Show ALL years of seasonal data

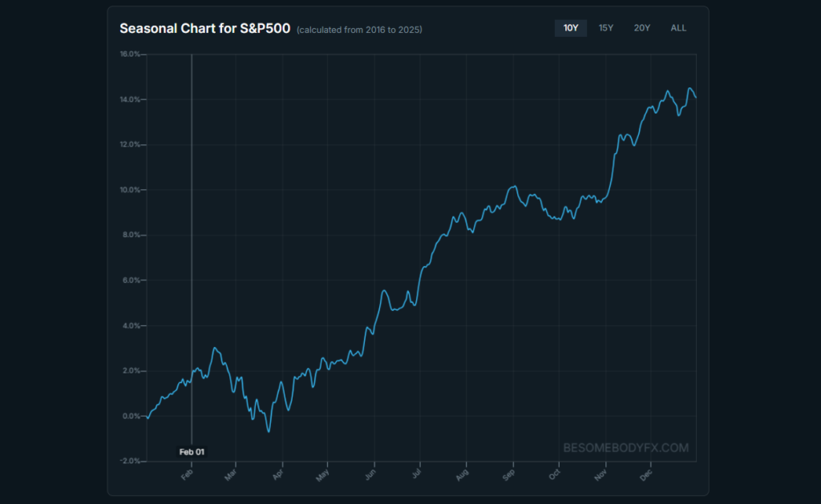678,28
